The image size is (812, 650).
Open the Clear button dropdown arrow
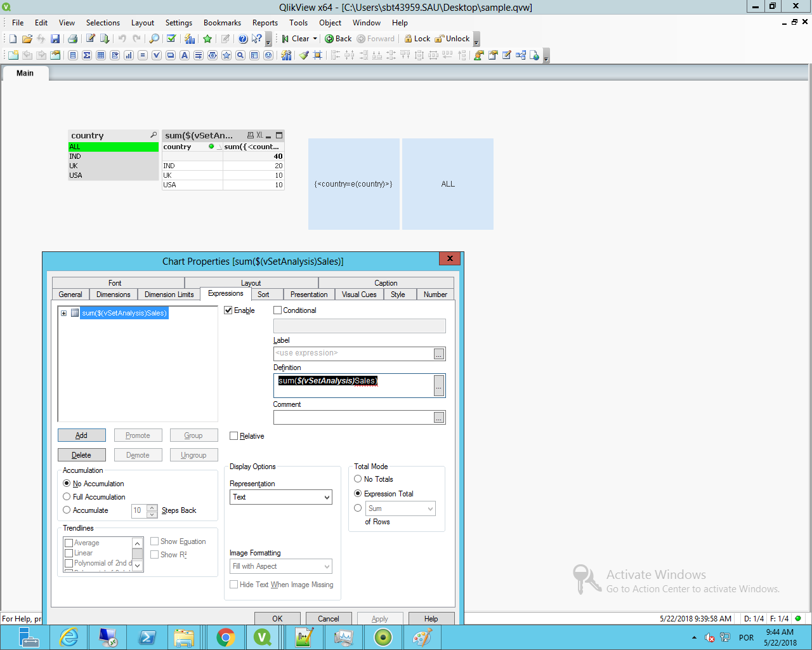coord(315,39)
